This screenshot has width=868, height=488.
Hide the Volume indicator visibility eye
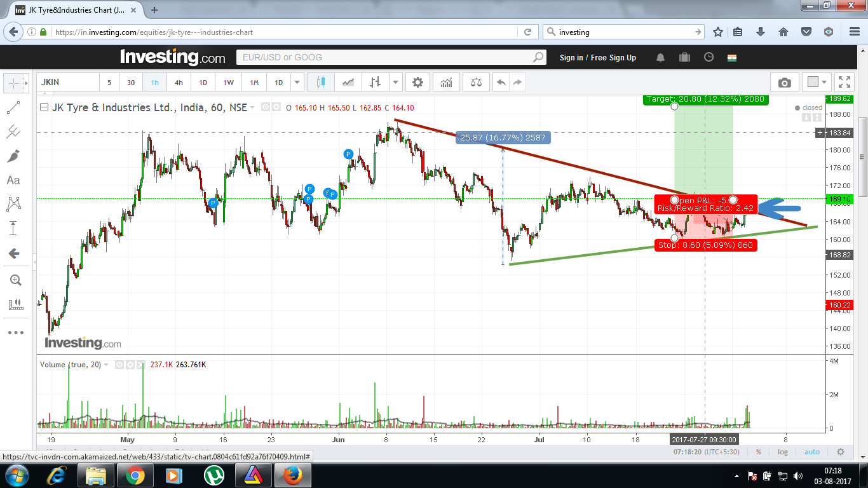120,365
